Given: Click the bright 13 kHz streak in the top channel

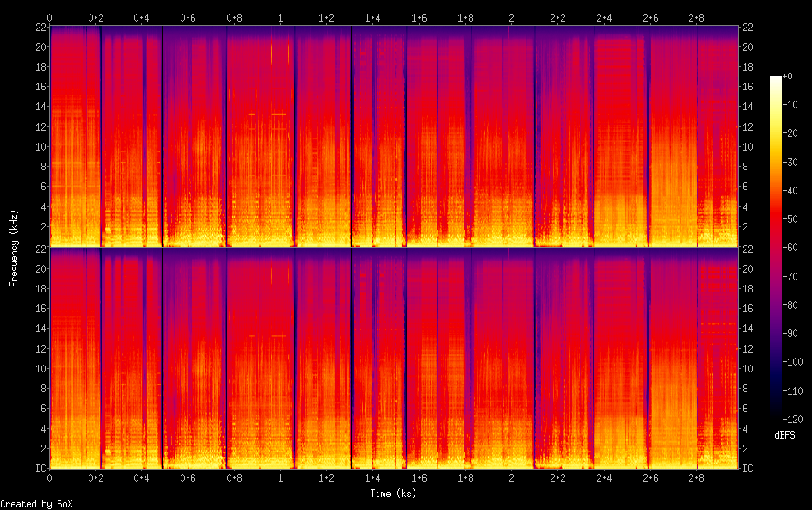Looking at the screenshot, I should pos(278,114).
